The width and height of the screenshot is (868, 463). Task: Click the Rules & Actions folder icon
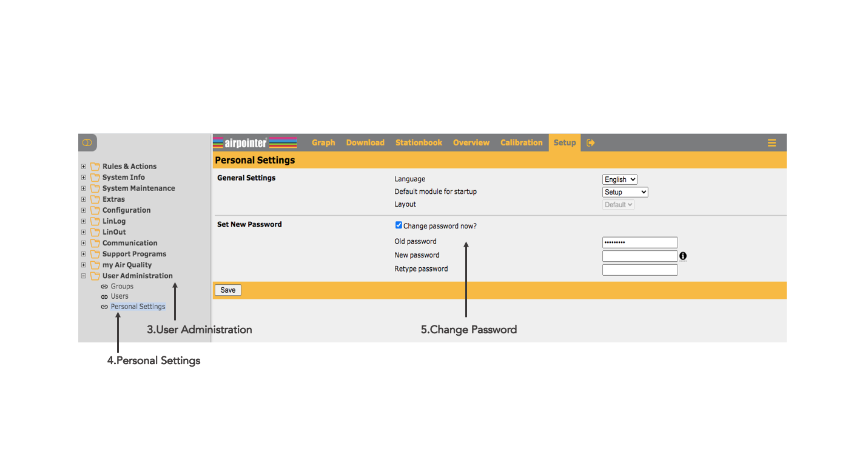pyautogui.click(x=95, y=167)
